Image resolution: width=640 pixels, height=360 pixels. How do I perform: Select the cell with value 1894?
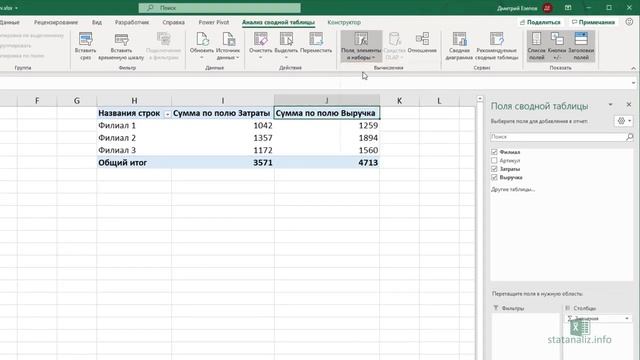click(x=327, y=138)
